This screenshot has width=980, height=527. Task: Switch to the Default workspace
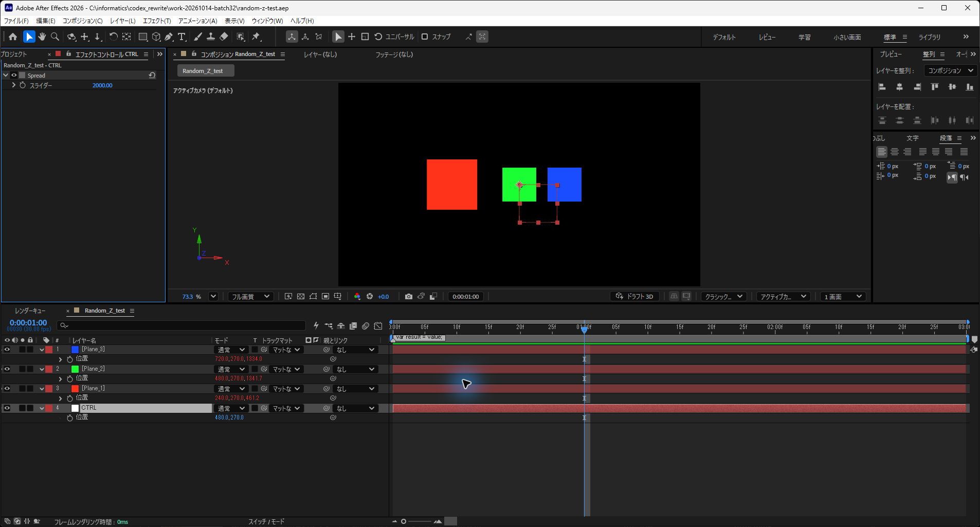pyautogui.click(x=724, y=37)
